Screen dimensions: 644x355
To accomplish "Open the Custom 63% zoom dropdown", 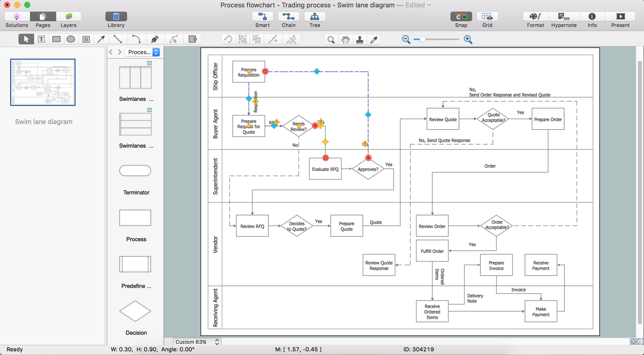I will tap(197, 342).
